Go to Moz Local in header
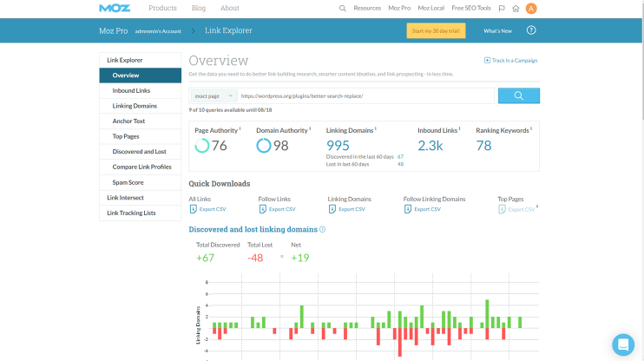The image size is (644, 361). [x=430, y=8]
